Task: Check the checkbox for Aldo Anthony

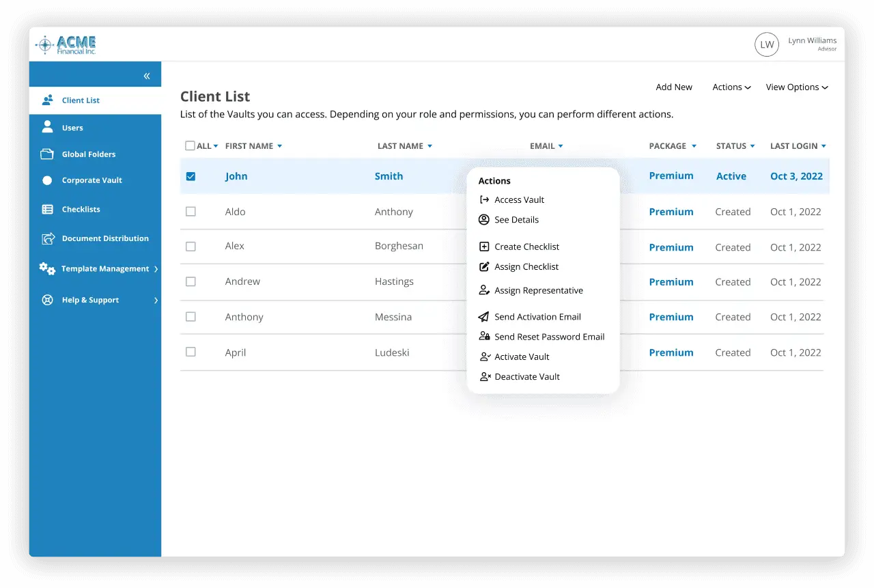Action: point(190,211)
